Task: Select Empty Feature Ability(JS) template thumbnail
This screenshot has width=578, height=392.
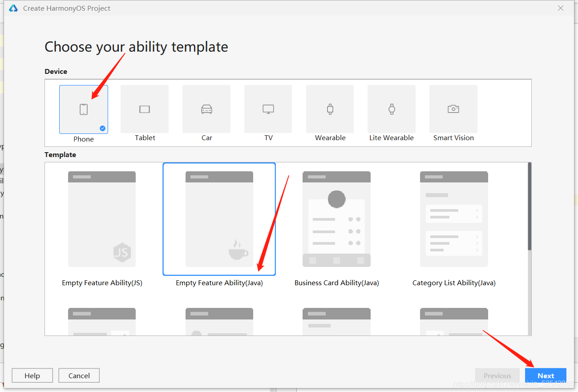Action: click(x=102, y=219)
